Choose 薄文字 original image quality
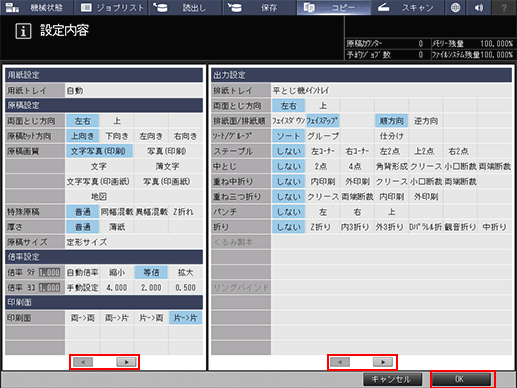Viewport: 517px width, 388px height. pos(168,166)
